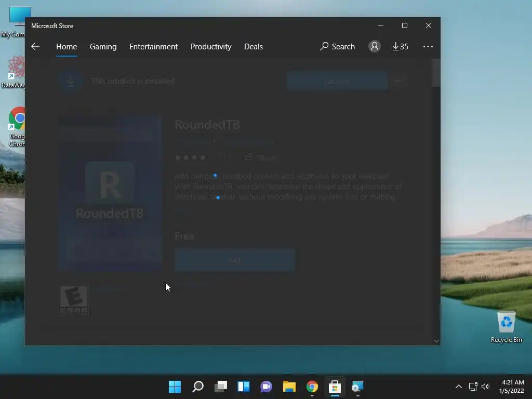532x399 pixels.
Task: Select the DataWac desktop shortcut
Action: pyautogui.click(x=14, y=72)
